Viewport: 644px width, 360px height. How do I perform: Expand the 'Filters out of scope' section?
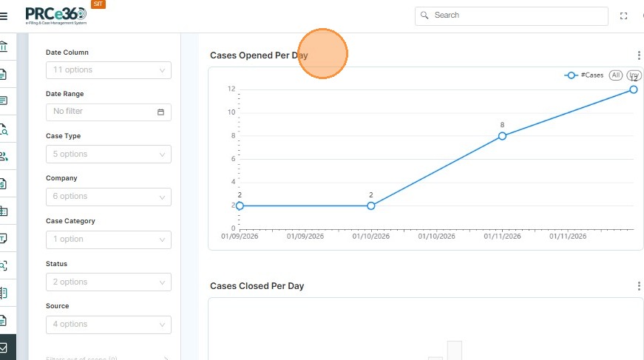[x=108, y=359]
